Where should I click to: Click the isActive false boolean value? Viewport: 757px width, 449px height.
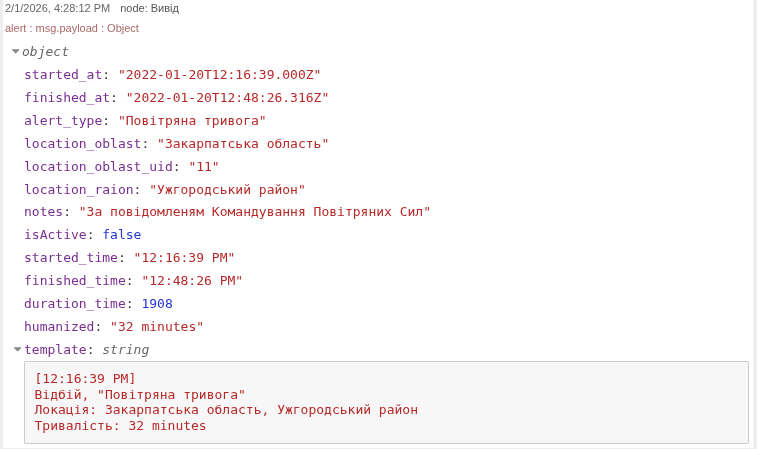(122, 235)
